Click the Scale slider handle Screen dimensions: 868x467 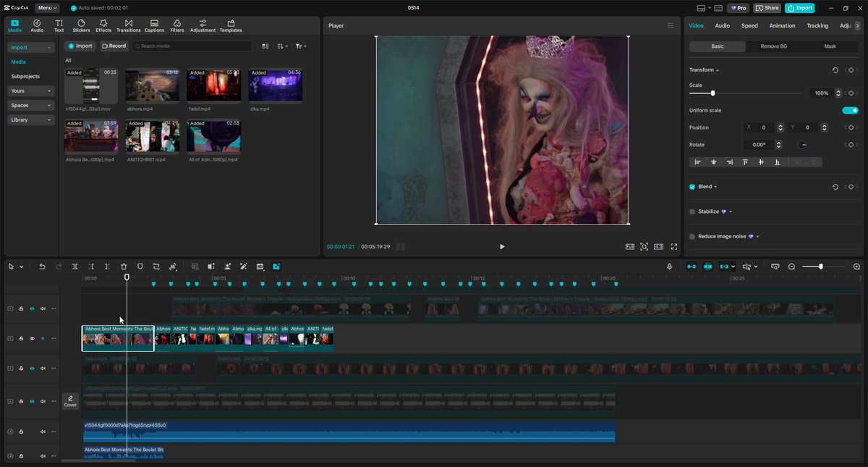point(712,93)
